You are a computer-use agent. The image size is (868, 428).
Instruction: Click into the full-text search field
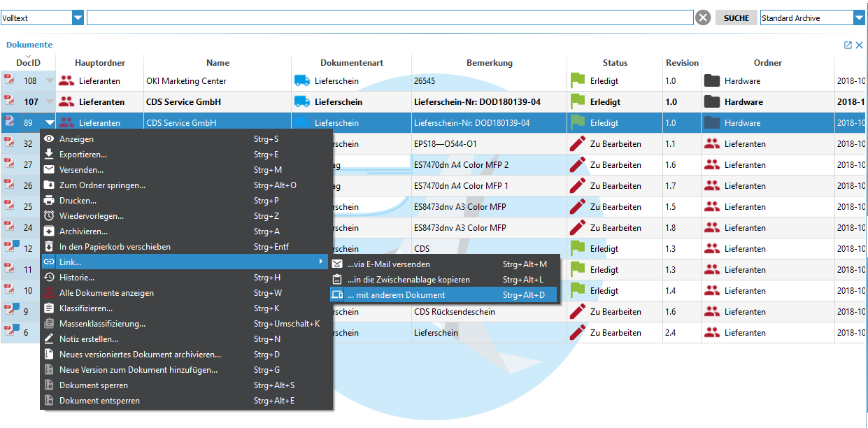coord(390,18)
